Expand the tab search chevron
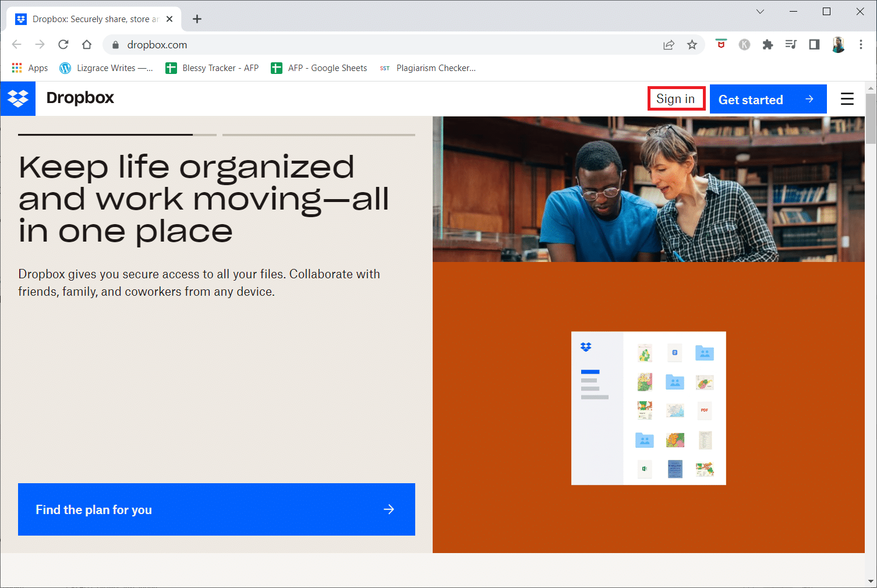 (x=760, y=12)
